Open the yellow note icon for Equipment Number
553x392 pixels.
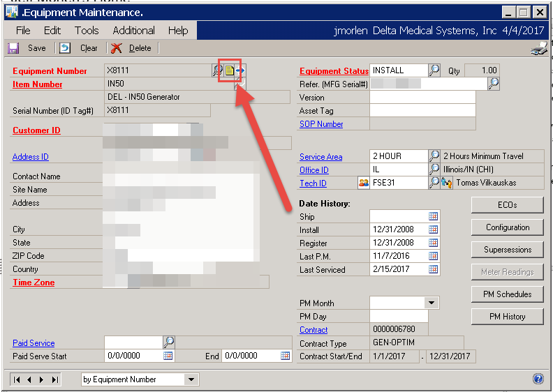click(x=230, y=70)
